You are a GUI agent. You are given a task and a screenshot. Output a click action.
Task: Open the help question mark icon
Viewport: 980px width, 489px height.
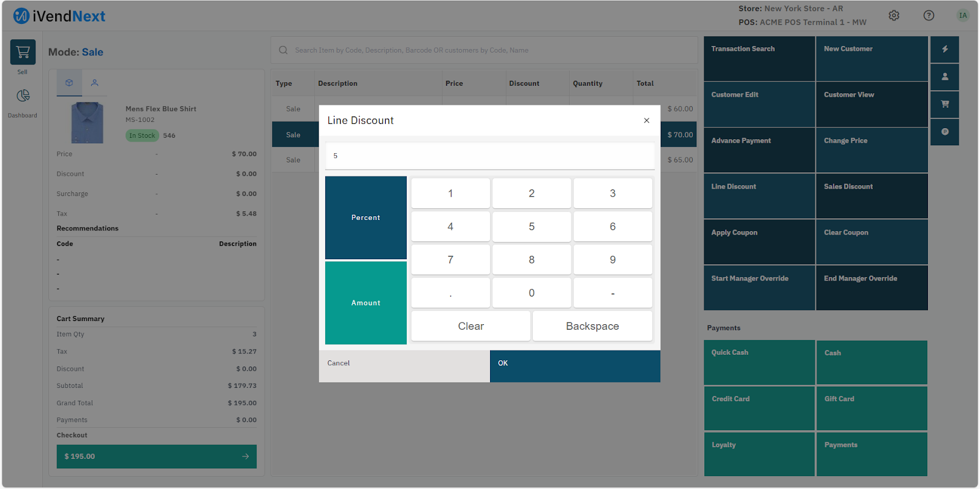pyautogui.click(x=929, y=16)
